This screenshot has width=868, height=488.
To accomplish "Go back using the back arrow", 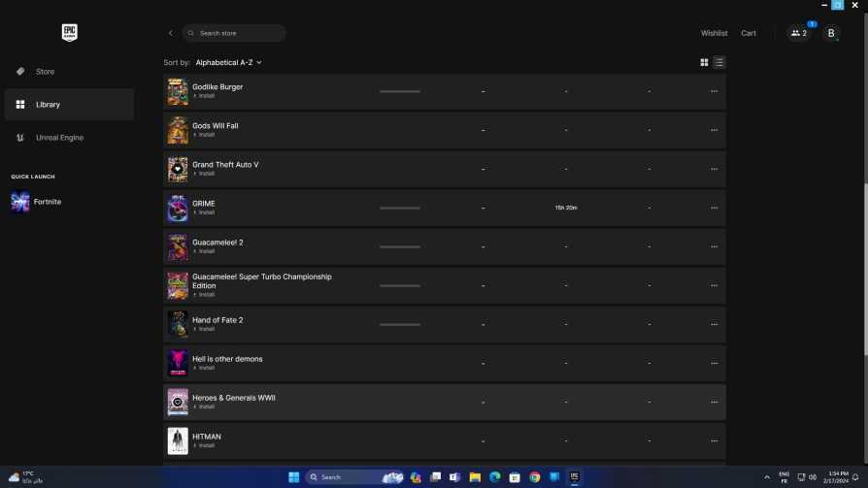I will click(x=171, y=33).
